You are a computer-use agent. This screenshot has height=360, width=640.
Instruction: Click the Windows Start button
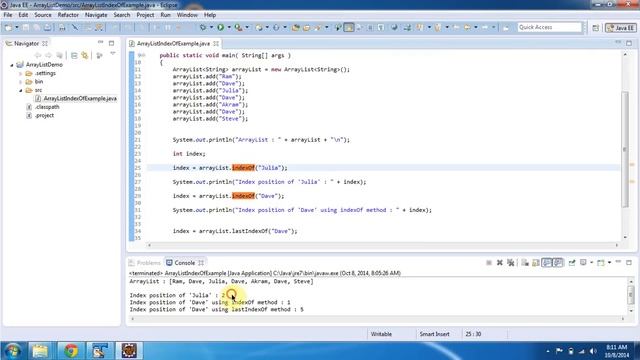coord(12,351)
